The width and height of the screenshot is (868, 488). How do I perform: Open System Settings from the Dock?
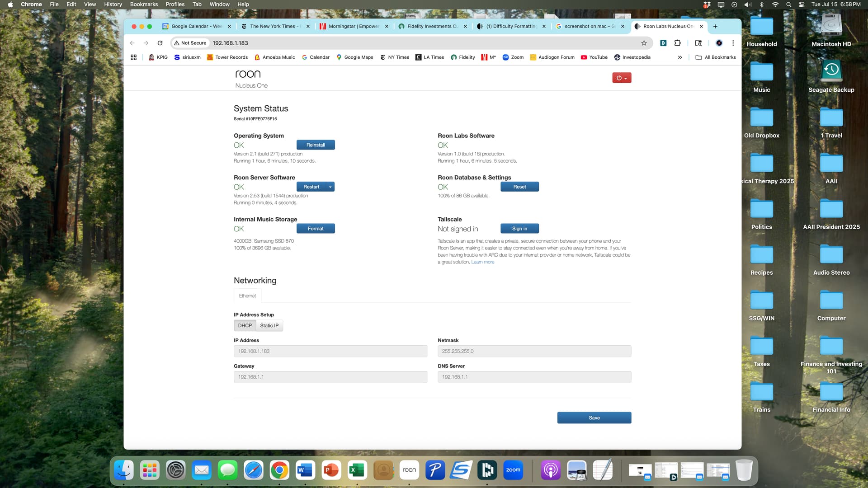(175, 470)
